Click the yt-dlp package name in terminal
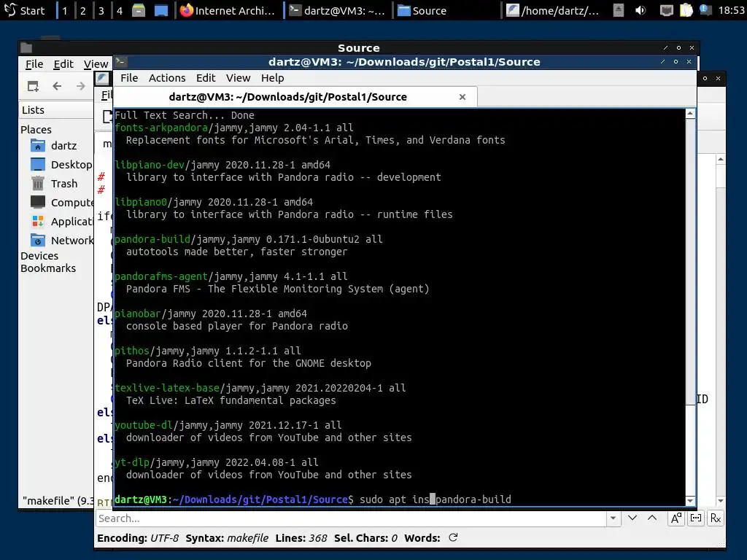The width and height of the screenshot is (747, 560). tap(132, 462)
